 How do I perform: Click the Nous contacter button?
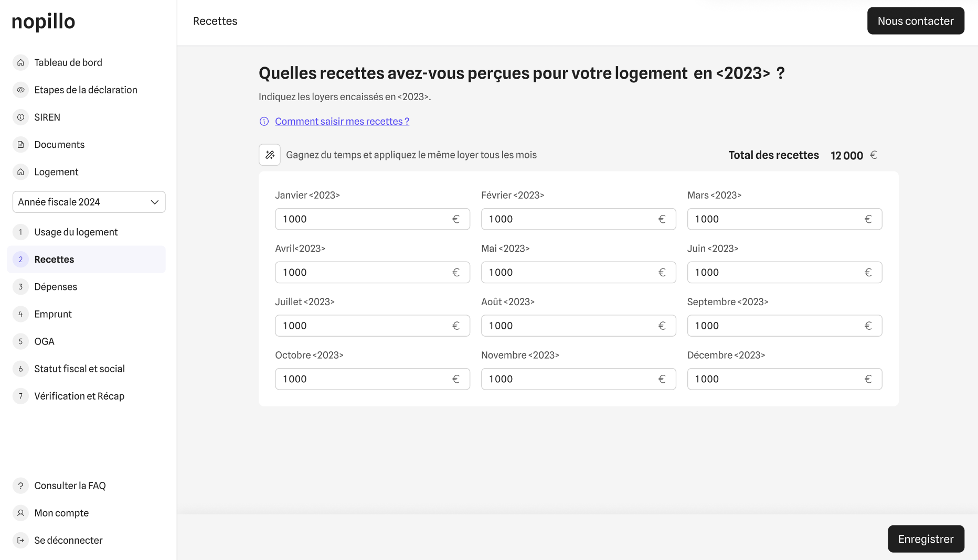916,21
